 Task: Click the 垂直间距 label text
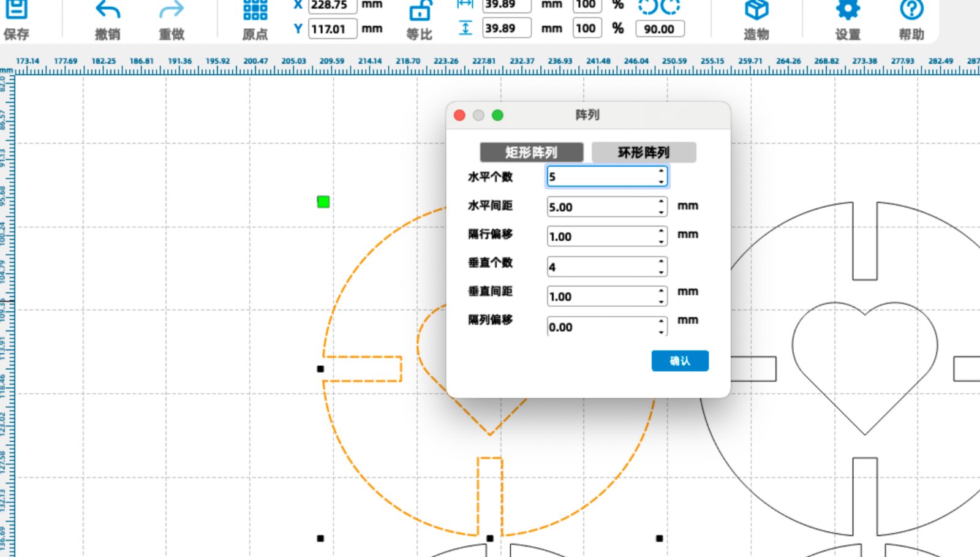491,292
